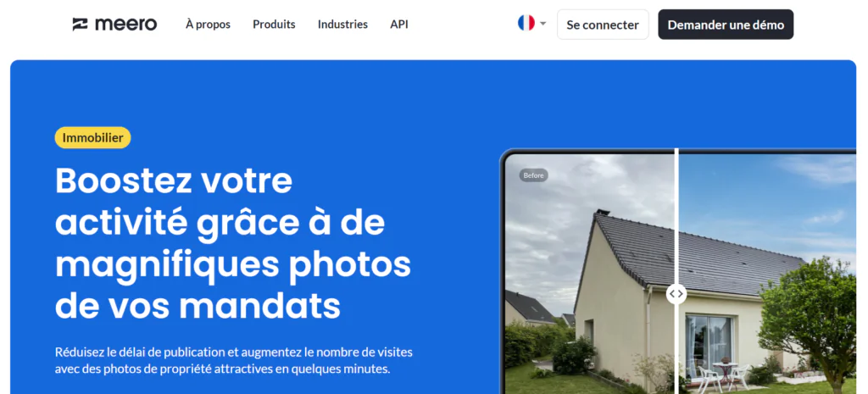Open the À propos menu
This screenshot has width=868, height=394.
point(209,25)
